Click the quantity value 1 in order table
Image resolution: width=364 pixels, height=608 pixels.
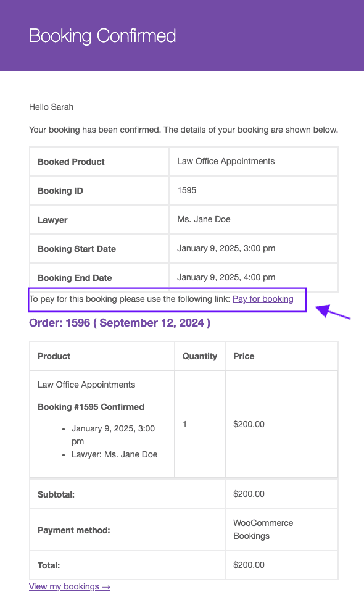185,424
